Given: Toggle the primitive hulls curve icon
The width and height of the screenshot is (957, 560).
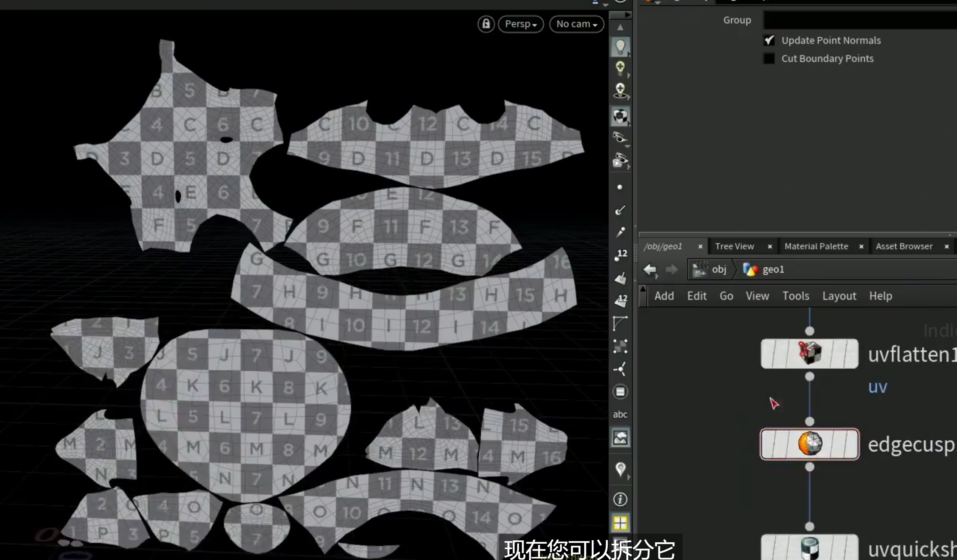Looking at the screenshot, I should pos(620,324).
